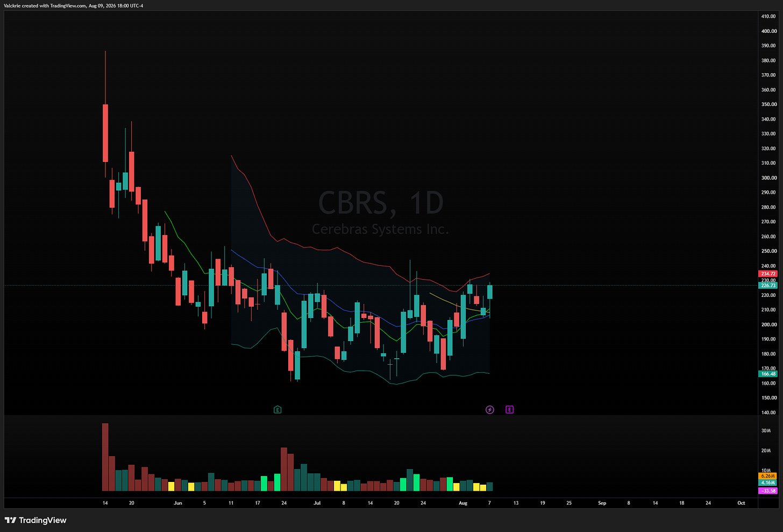The image size is (783, 532).
Task: Click the tallest red volume bar
Action: (x=105, y=457)
